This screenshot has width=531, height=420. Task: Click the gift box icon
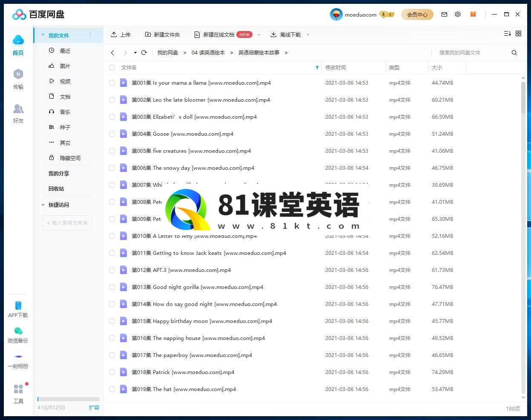click(x=473, y=14)
